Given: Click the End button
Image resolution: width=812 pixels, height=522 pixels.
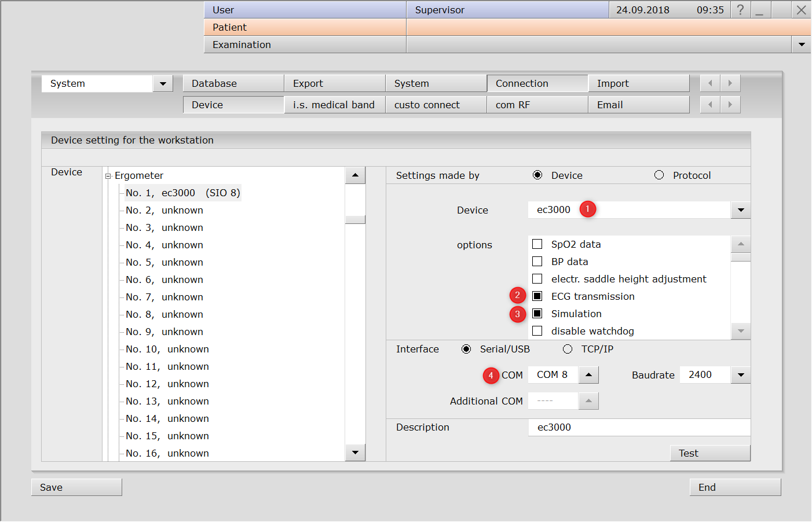Looking at the screenshot, I should (x=735, y=487).
